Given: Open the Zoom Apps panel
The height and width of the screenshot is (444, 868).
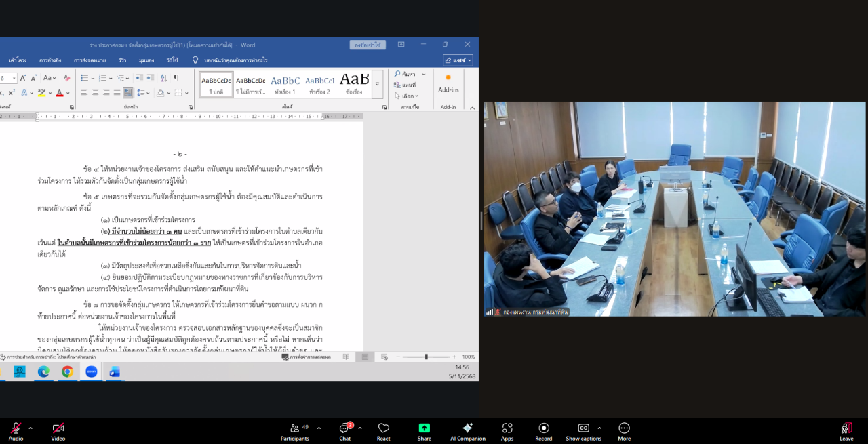Looking at the screenshot, I should (x=507, y=430).
